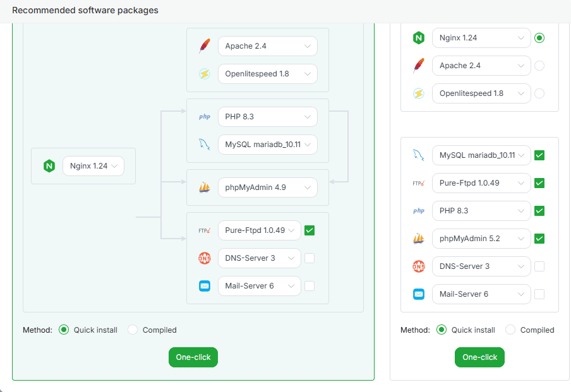Click the DNS-Server icon in left diagram
The width and height of the screenshot is (571, 392).
click(x=204, y=258)
